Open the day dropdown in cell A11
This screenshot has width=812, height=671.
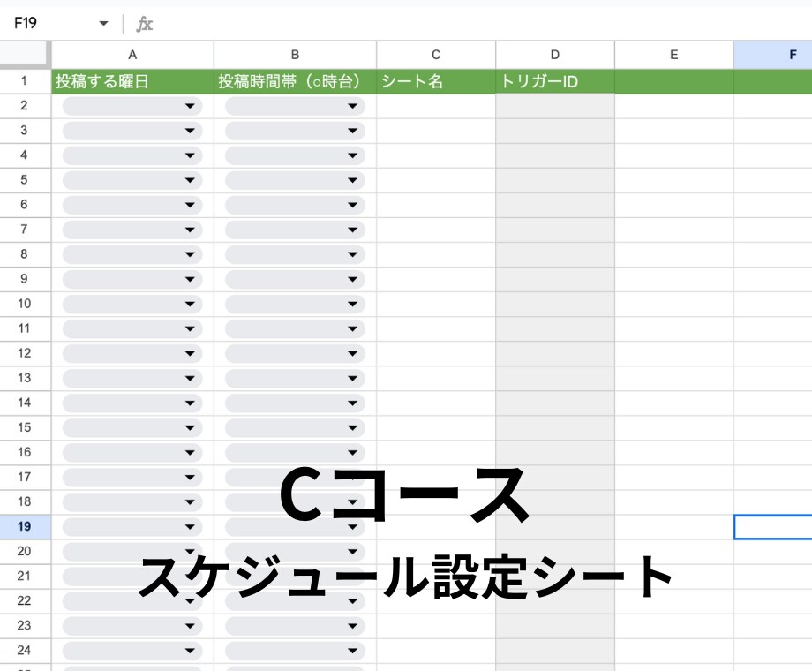(x=190, y=328)
